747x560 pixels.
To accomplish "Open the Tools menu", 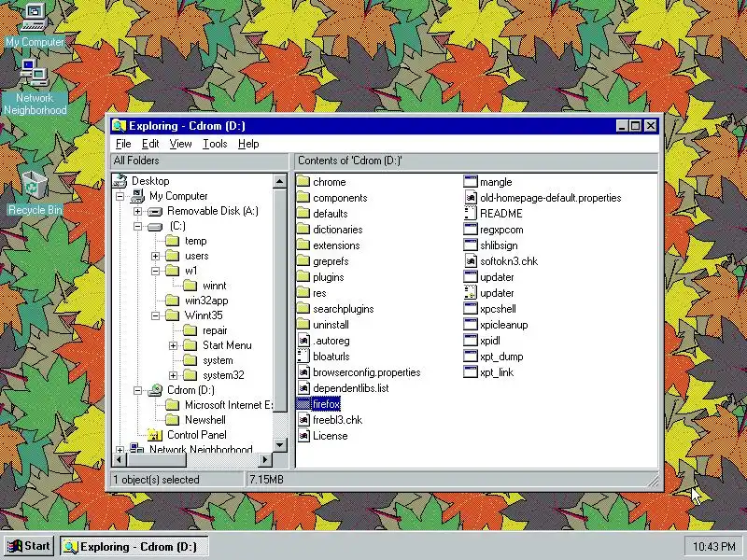I will coord(215,144).
